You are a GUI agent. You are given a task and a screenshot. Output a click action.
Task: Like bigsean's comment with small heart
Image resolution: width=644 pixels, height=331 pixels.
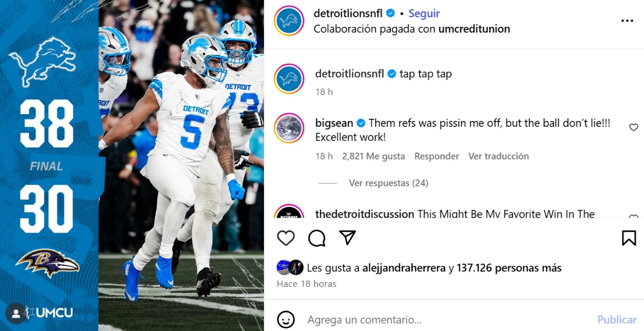point(633,127)
